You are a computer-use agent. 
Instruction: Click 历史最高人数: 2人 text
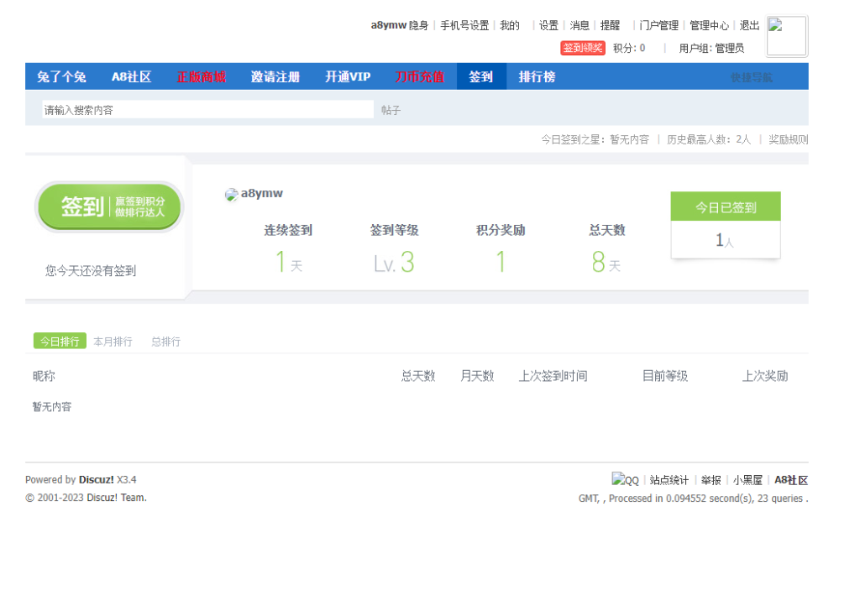pos(709,140)
